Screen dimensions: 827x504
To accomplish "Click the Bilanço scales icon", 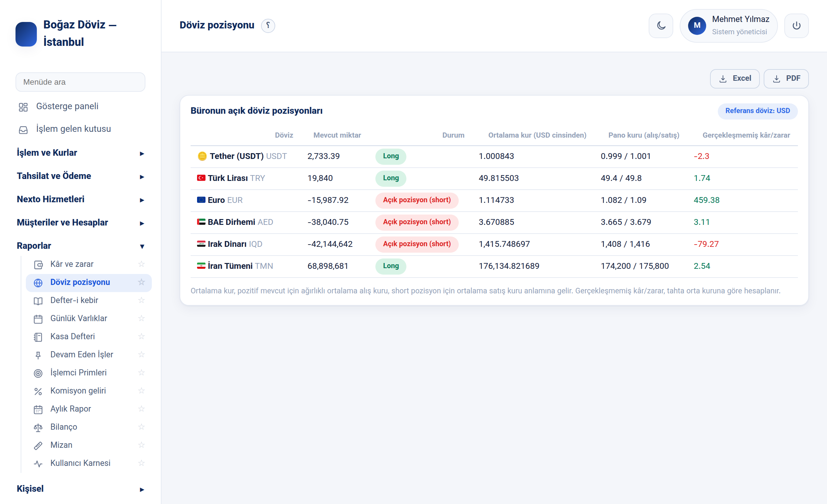I will click(38, 427).
